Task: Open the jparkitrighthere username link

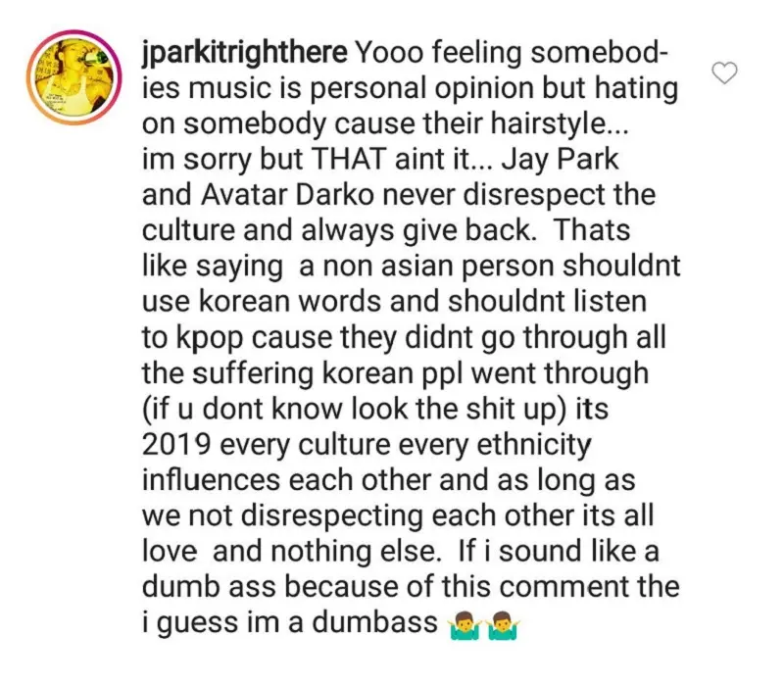Action: pyautogui.click(x=244, y=54)
